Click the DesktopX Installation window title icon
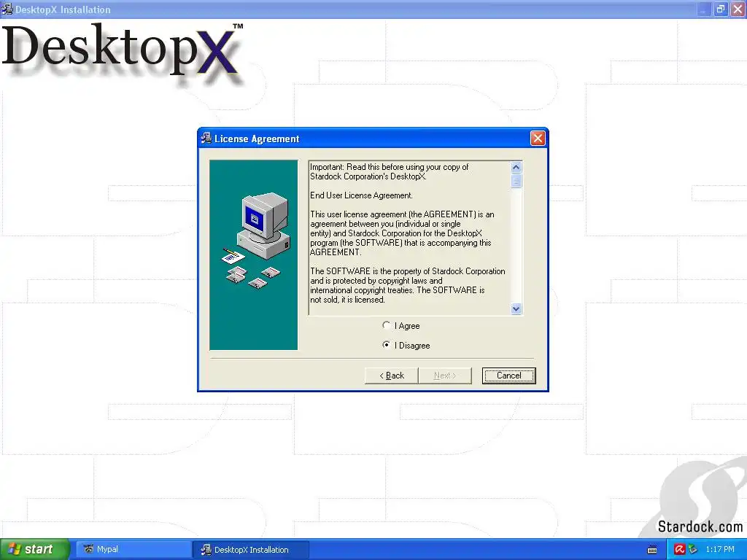Image resolution: width=747 pixels, height=560 pixels. [7, 9]
